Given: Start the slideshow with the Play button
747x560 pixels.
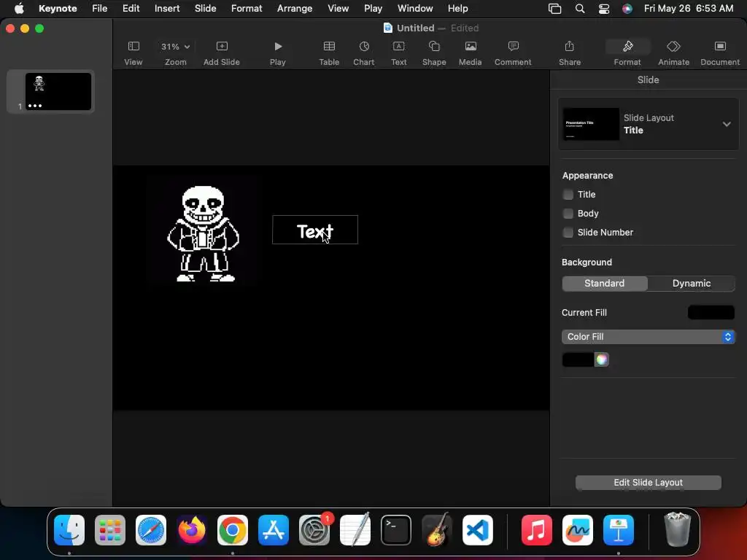Looking at the screenshot, I should [x=278, y=47].
